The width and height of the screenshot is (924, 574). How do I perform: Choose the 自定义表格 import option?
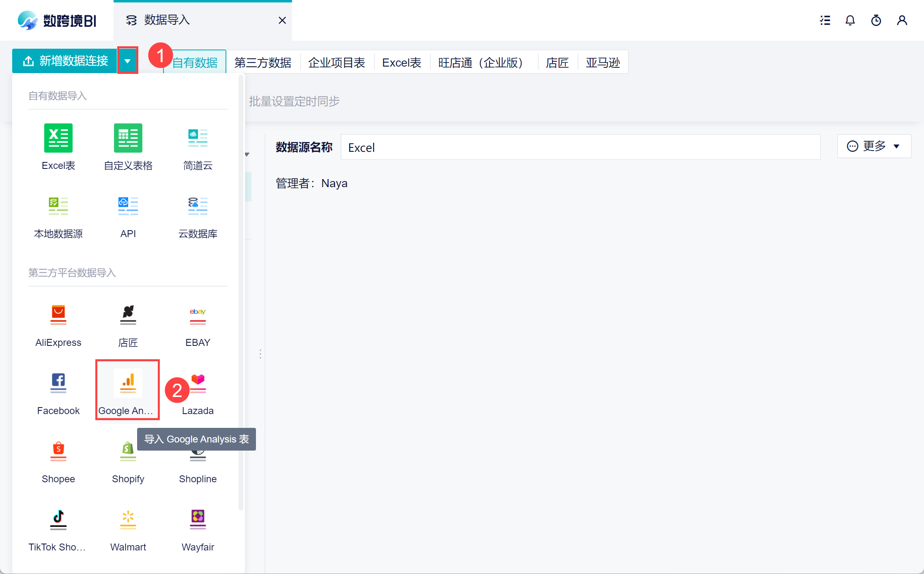(x=128, y=138)
